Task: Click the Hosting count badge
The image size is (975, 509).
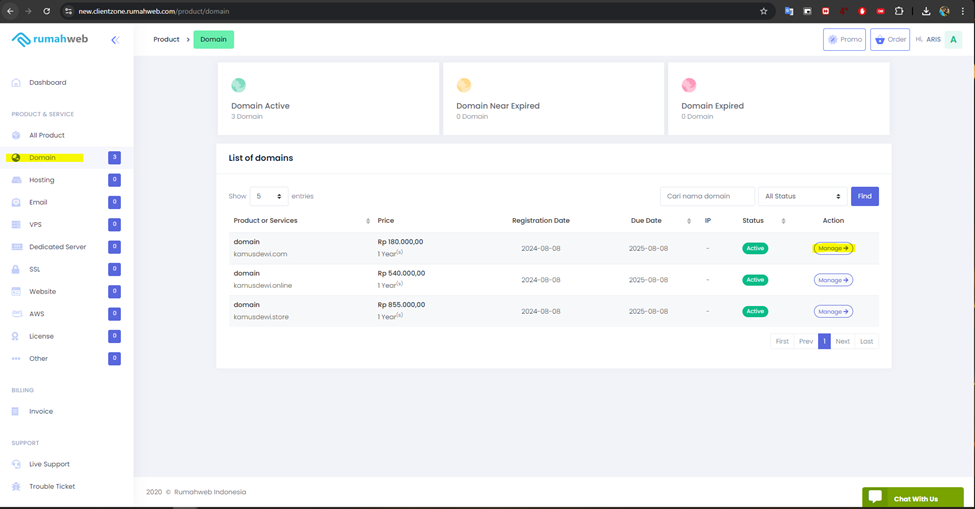Action: pos(114,180)
